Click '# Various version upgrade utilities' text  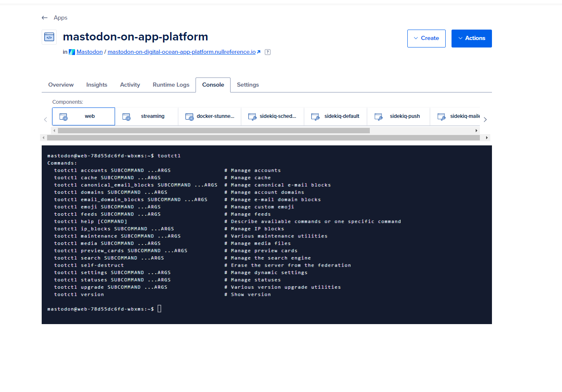283,287
